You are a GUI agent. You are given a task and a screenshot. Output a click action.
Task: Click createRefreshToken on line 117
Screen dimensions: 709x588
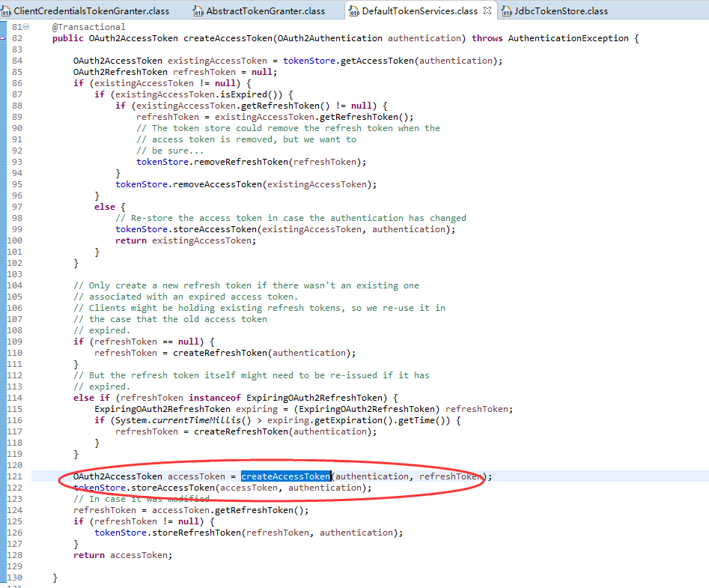[241, 431]
